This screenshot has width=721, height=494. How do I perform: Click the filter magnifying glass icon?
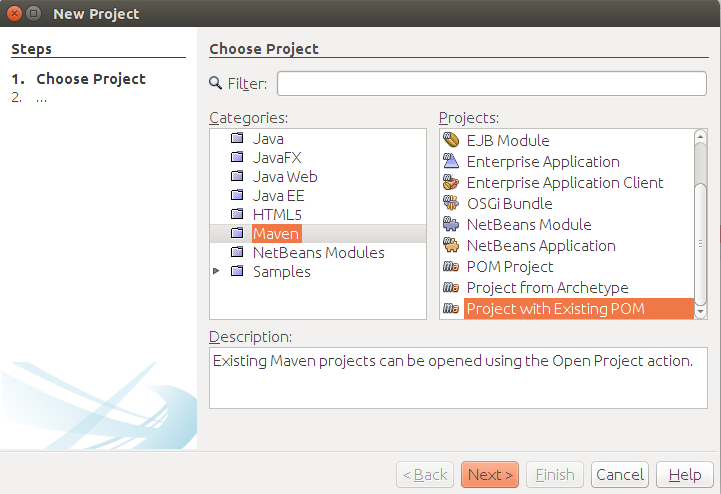click(216, 83)
